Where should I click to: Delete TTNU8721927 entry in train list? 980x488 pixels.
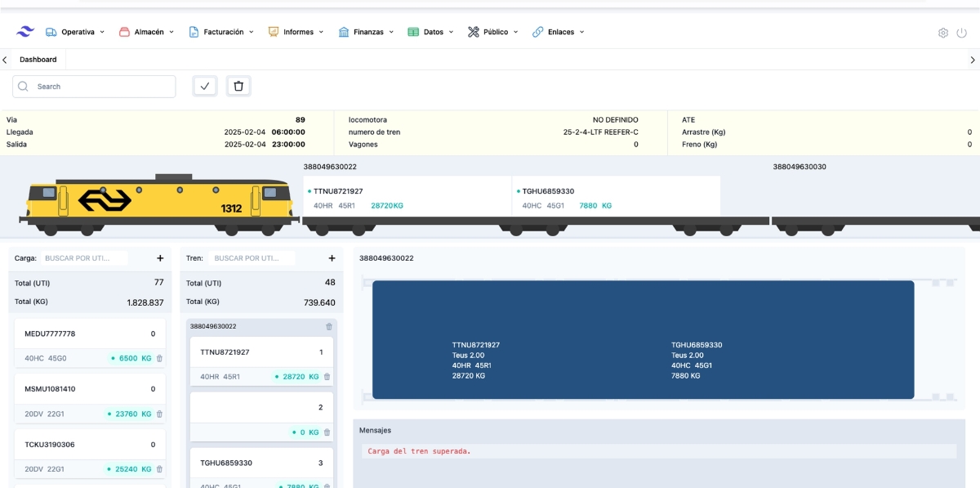(327, 377)
